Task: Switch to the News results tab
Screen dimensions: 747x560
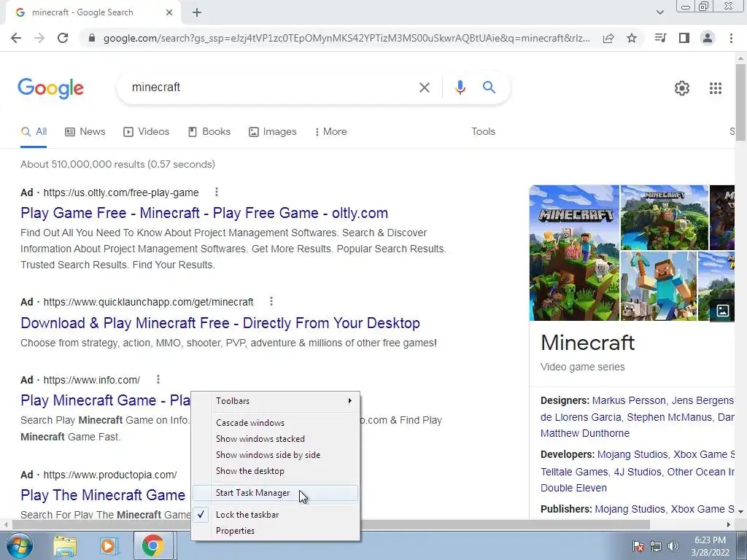Action: (x=85, y=132)
